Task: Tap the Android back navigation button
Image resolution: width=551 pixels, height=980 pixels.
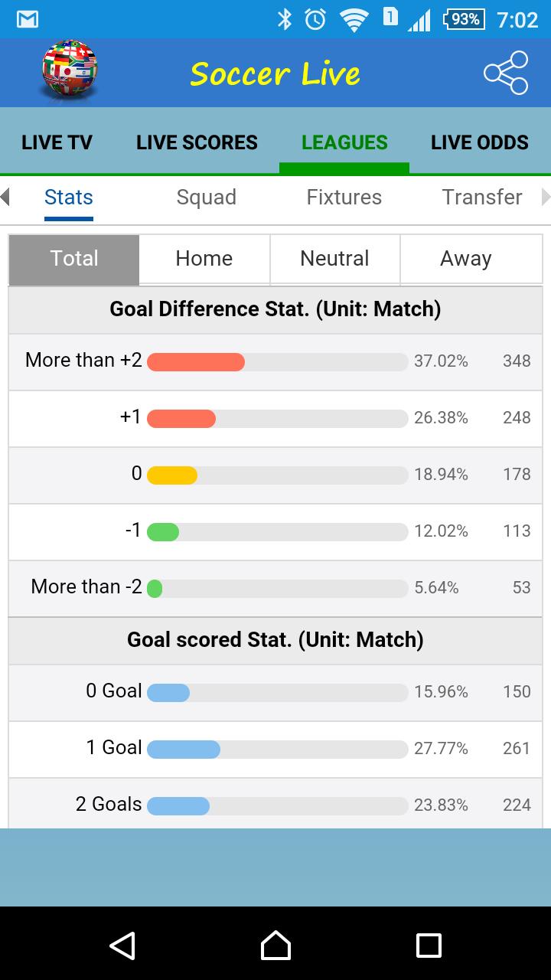Action: (122, 946)
